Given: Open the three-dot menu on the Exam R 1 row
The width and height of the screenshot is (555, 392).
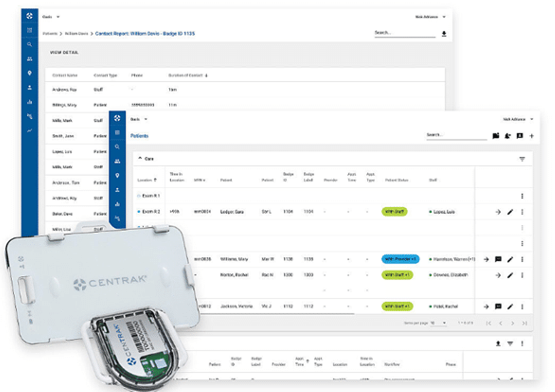Looking at the screenshot, I should pos(522,196).
